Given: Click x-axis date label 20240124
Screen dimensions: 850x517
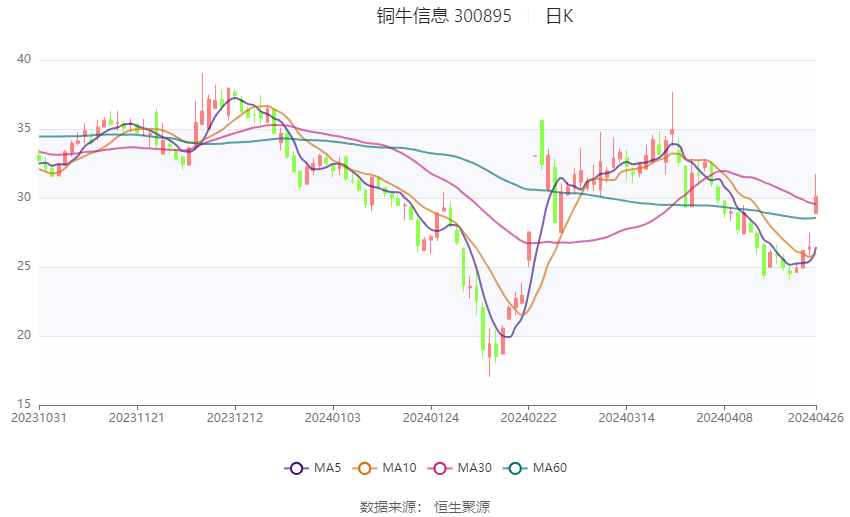Looking at the screenshot, I should 431,418.
